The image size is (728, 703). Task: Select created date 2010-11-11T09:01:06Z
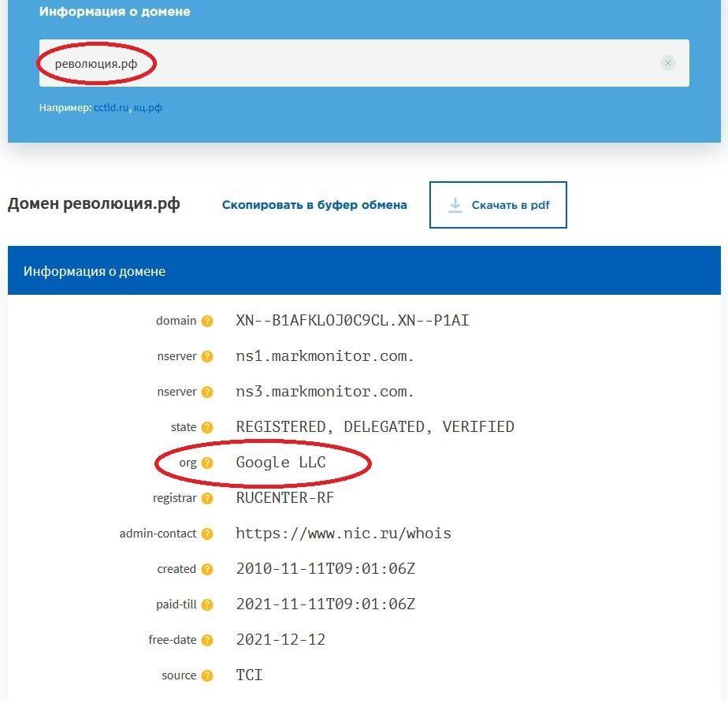pos(325,569)
